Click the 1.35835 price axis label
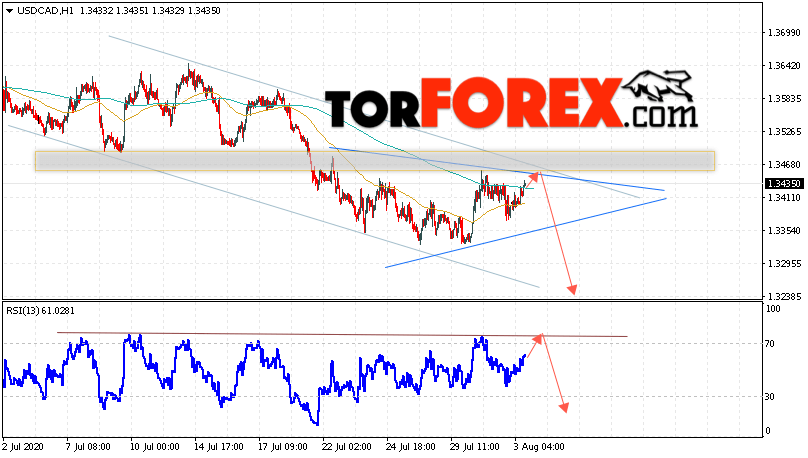This screenshot has width=808, height=458. (784, 99)
